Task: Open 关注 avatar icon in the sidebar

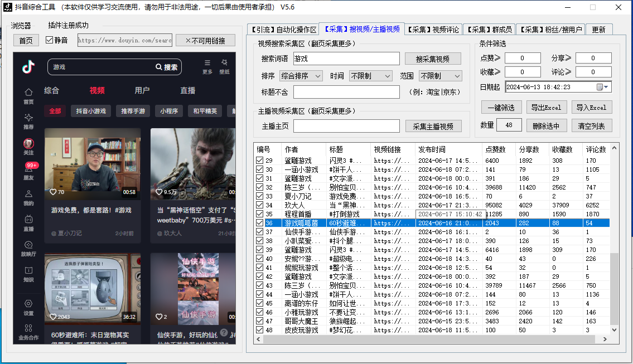Action: [x=28, y=143]
